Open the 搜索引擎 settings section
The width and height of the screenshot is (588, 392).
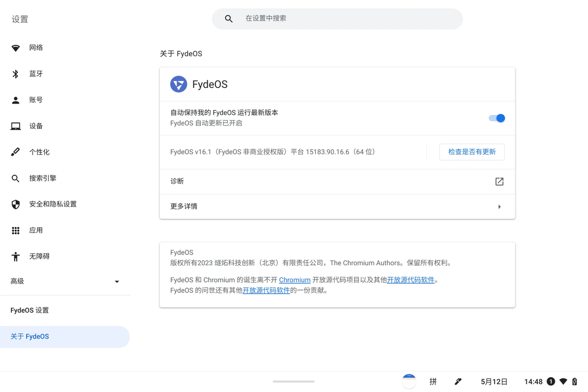65,178
